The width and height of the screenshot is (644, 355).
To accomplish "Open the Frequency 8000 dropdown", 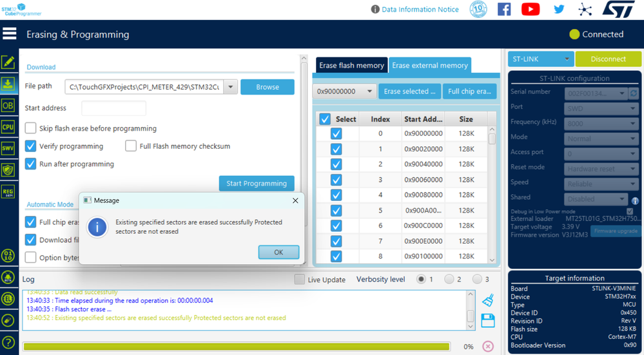I will (x=601, y=124).
